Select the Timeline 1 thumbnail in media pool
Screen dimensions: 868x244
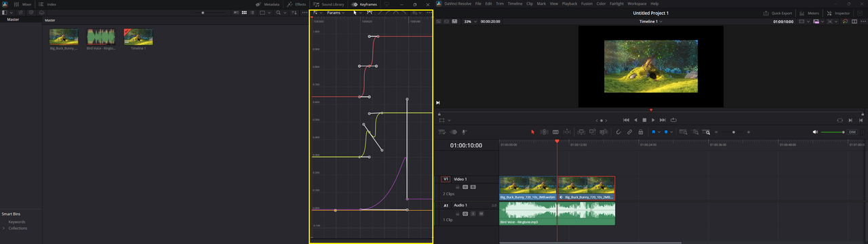click(138, 37)
